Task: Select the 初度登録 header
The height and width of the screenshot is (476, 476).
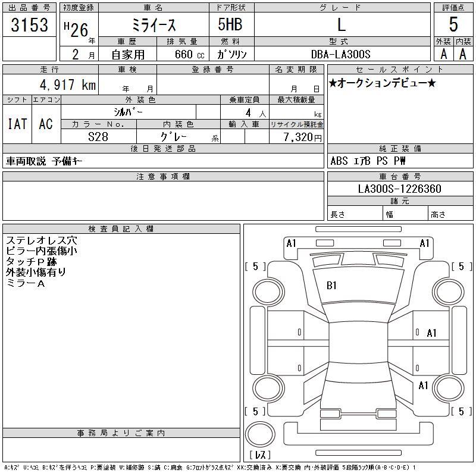Action: (x=79, y=8)
